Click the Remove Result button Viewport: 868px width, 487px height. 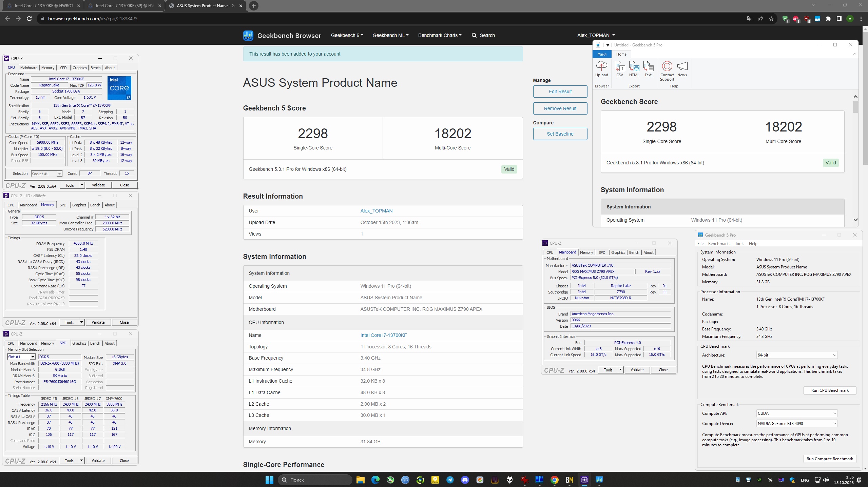(x=560, y=108)
